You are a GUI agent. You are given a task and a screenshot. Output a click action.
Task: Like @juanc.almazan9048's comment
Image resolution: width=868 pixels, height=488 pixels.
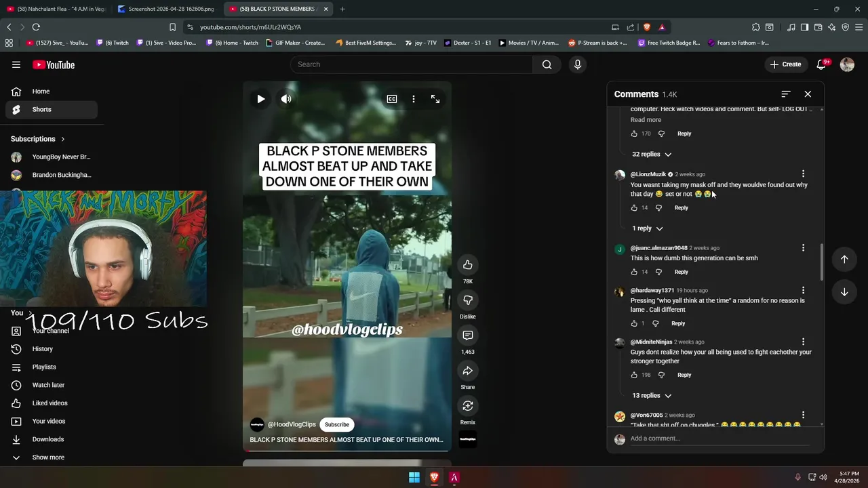[634, 272]
